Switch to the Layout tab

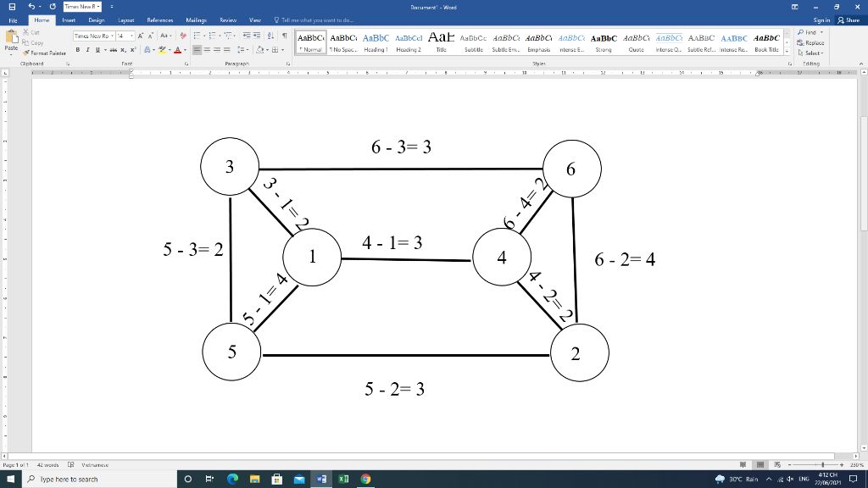point(126,20)
